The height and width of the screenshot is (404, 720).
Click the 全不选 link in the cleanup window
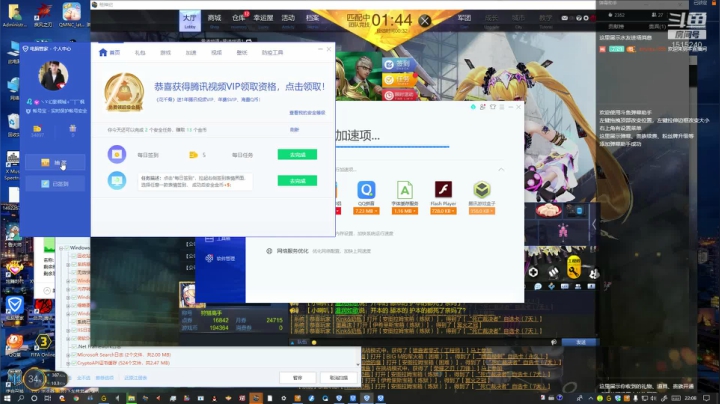tap(84, 378)
